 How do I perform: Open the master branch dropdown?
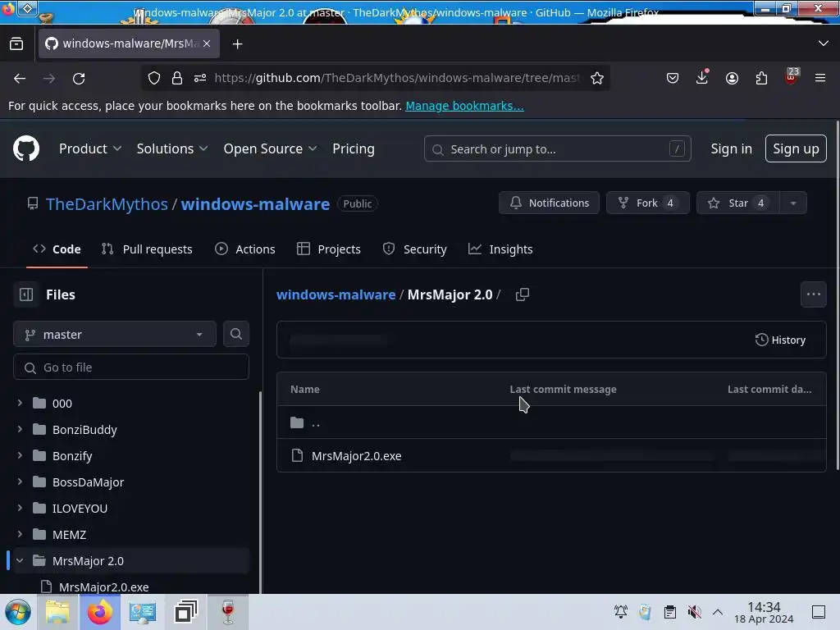pyautogui.click(x=115, y=335)
